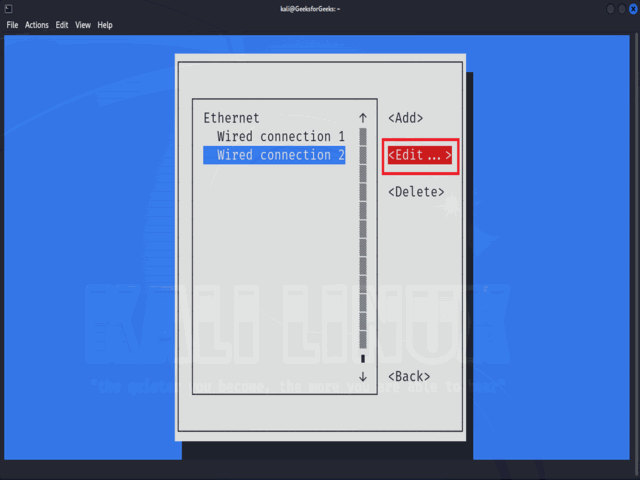640x480 pixels.
Task: Click the small black scrollbar position marker
Action: (363, 358)
